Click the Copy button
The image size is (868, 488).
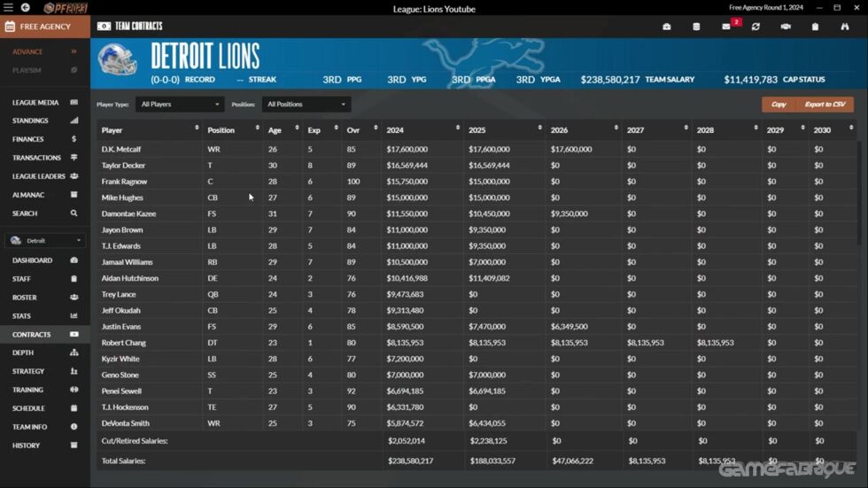coord(779,104)
